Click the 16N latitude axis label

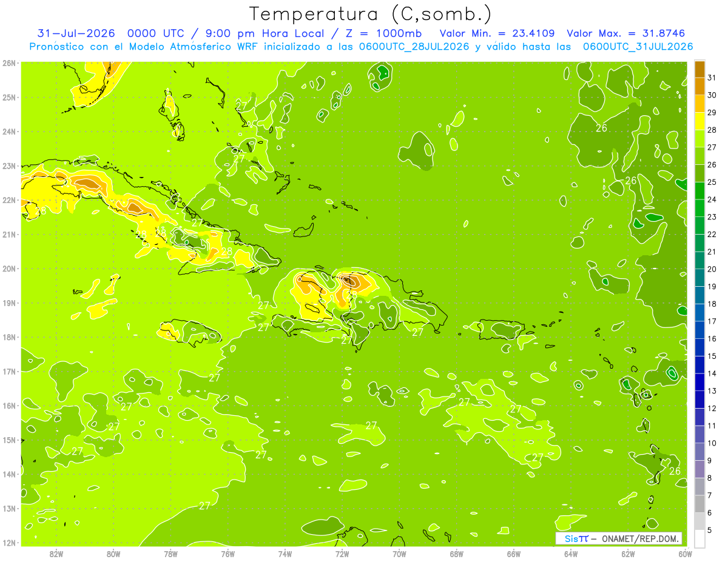click(9, 406)
